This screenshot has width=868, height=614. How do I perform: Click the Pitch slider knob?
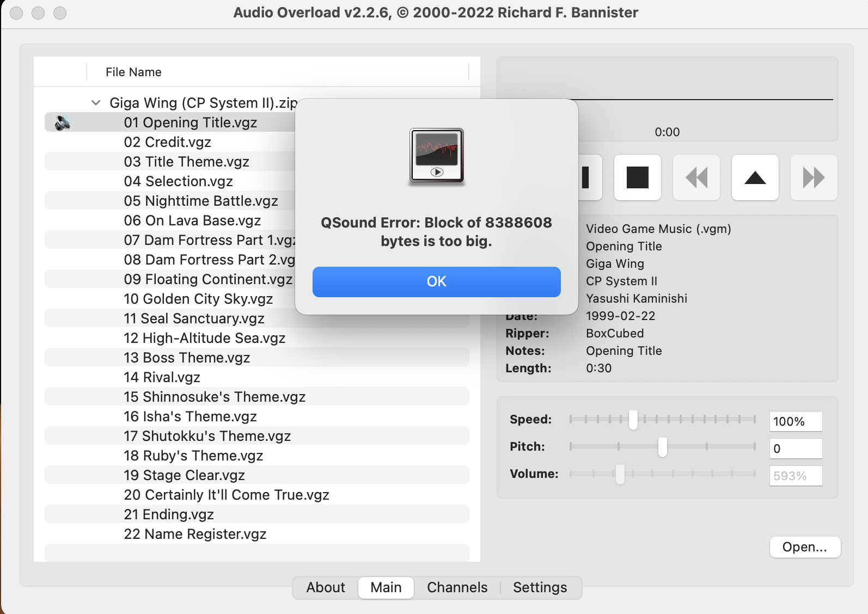click(x=662, y=446)
